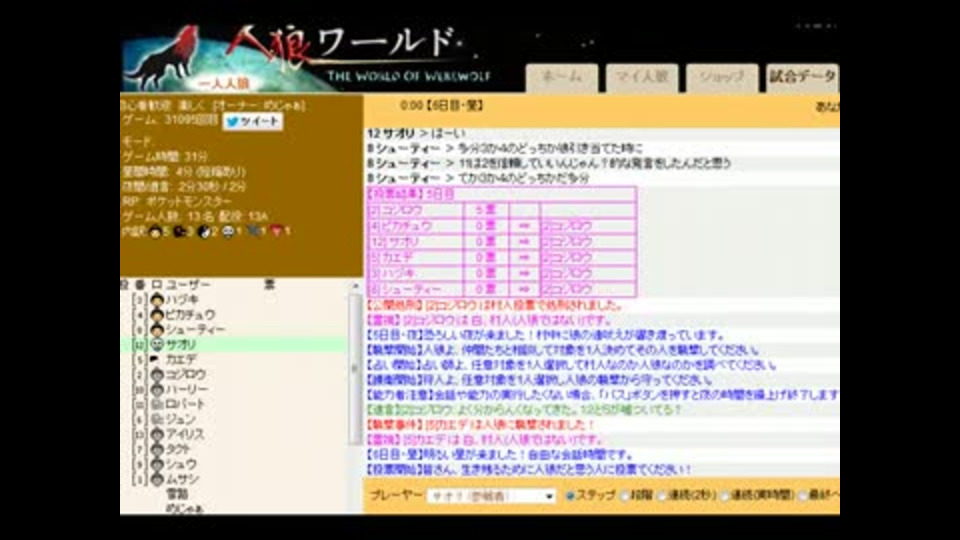Viewport: 960px width, 540px height.
Task: Select the name カエデ in the user list
Action: [x=181, y=359]
